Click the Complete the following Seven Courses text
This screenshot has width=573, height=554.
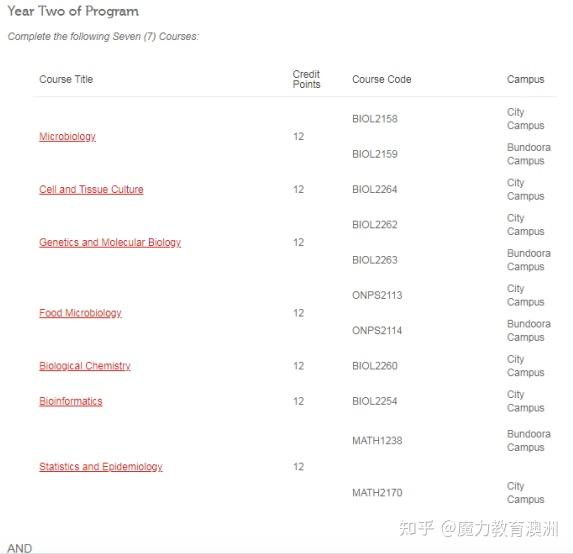point(103,37)
